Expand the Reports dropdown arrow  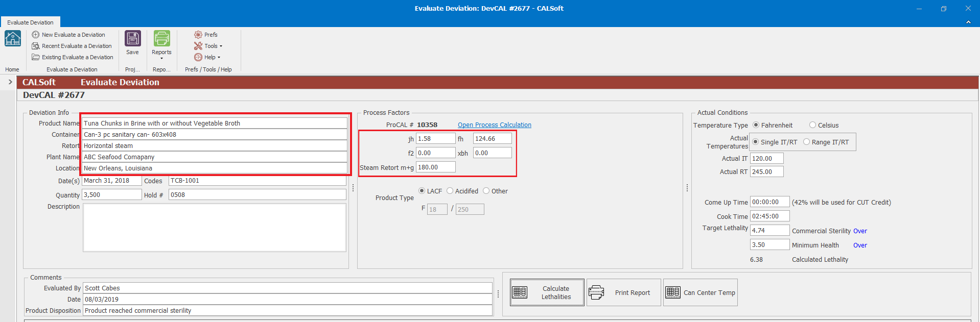161,58
